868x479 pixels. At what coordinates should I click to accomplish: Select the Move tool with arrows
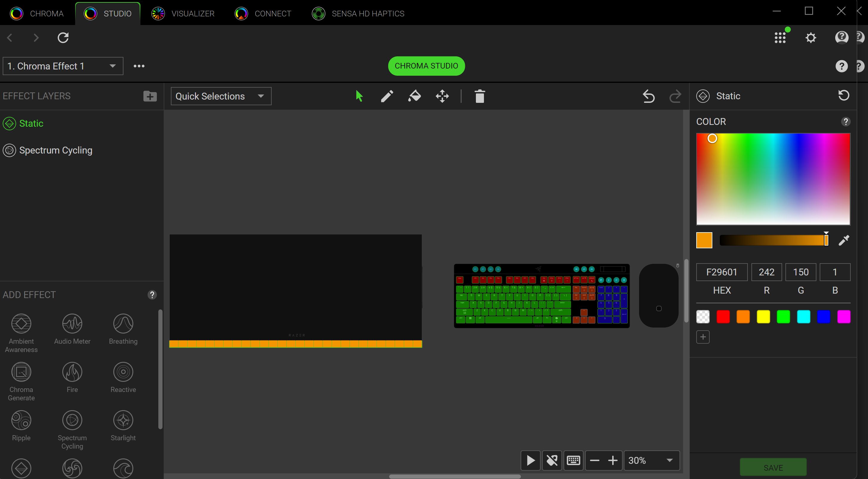(442, 96)
